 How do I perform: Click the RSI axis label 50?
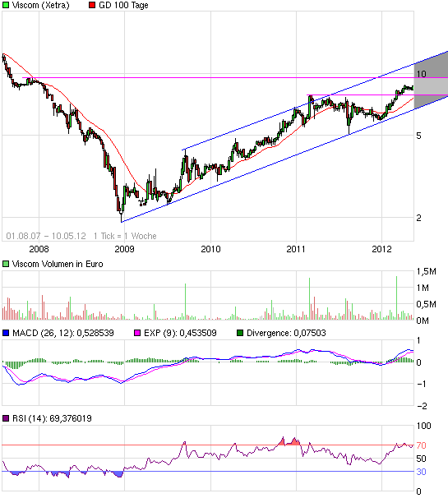point(421,459)
